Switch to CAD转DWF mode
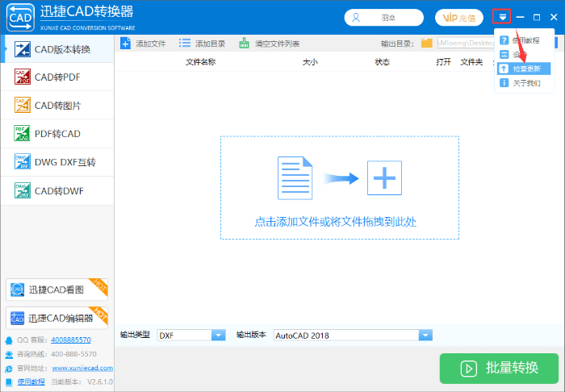Viewport: 565px width, 392px height. pyautogui.click(x=57, y=190)
